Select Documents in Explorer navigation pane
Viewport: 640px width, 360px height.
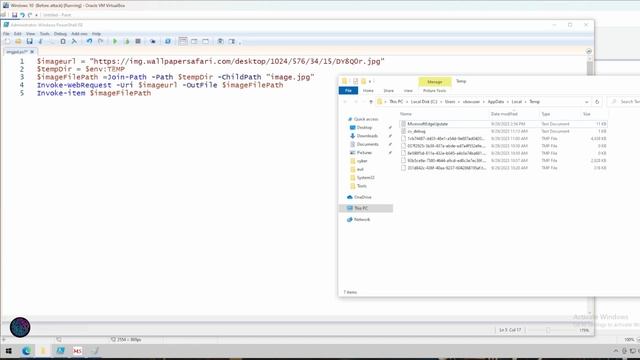pos(364,144)
